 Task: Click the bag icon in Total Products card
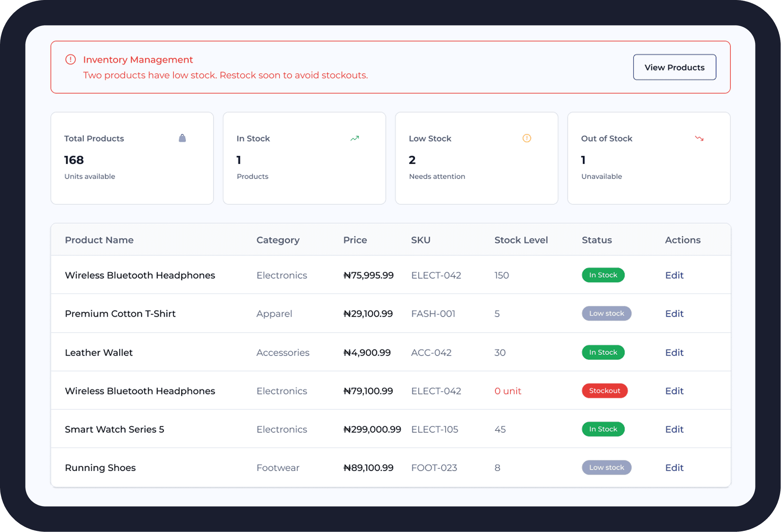(x=182, y=138)
